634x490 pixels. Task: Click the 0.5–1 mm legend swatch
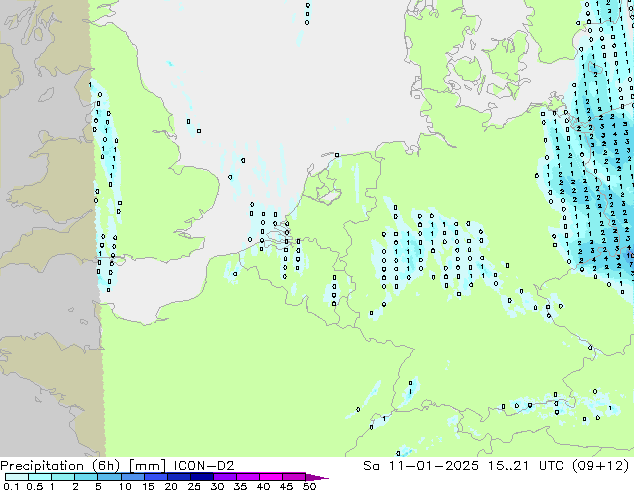coord(40,477)
